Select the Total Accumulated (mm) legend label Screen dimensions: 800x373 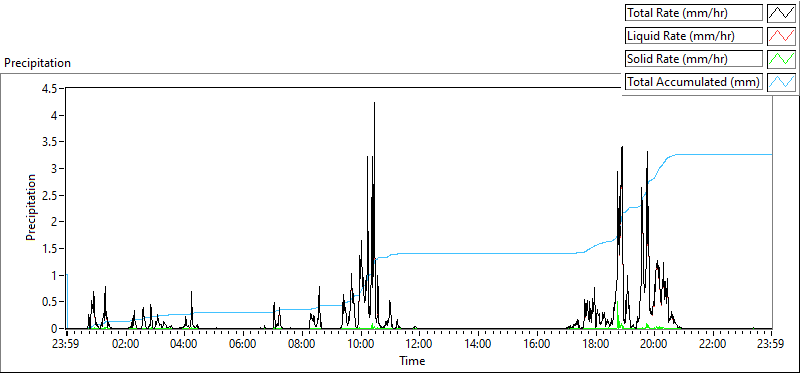click(694, 81)
